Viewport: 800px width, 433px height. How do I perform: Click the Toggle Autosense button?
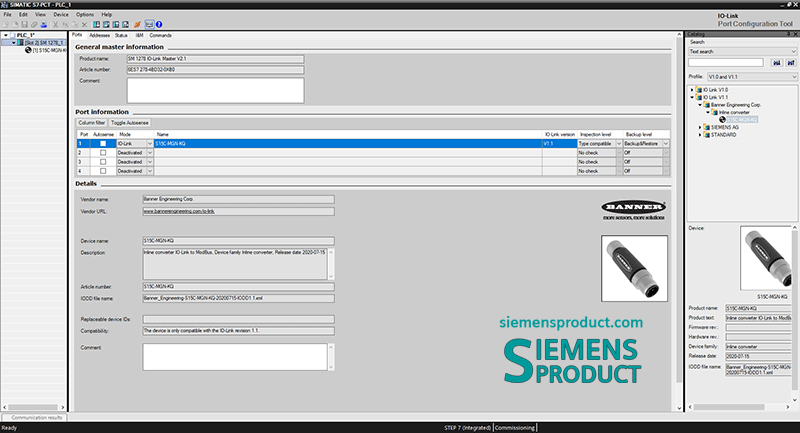[130, 123]
